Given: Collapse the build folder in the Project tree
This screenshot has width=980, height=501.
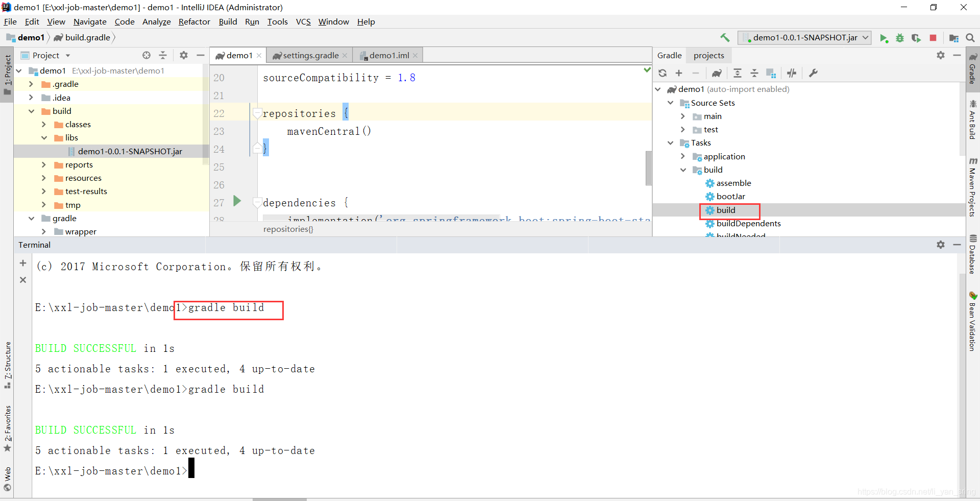Looking at the screenshot, I should [32, 111].
